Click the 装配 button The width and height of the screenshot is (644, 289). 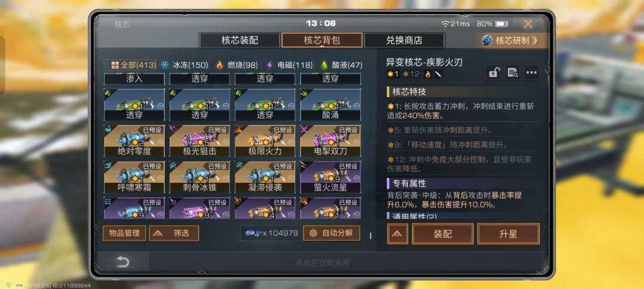click(x=442, y=234)
